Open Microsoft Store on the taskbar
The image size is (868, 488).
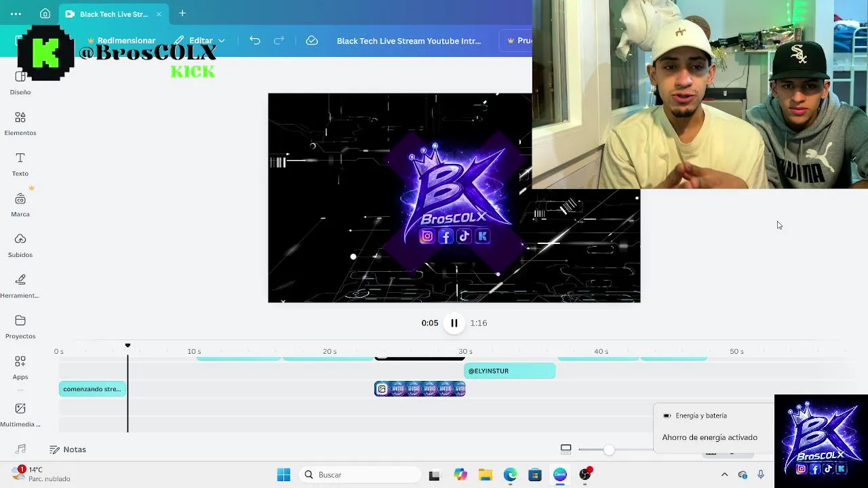[x=535, y=475]
